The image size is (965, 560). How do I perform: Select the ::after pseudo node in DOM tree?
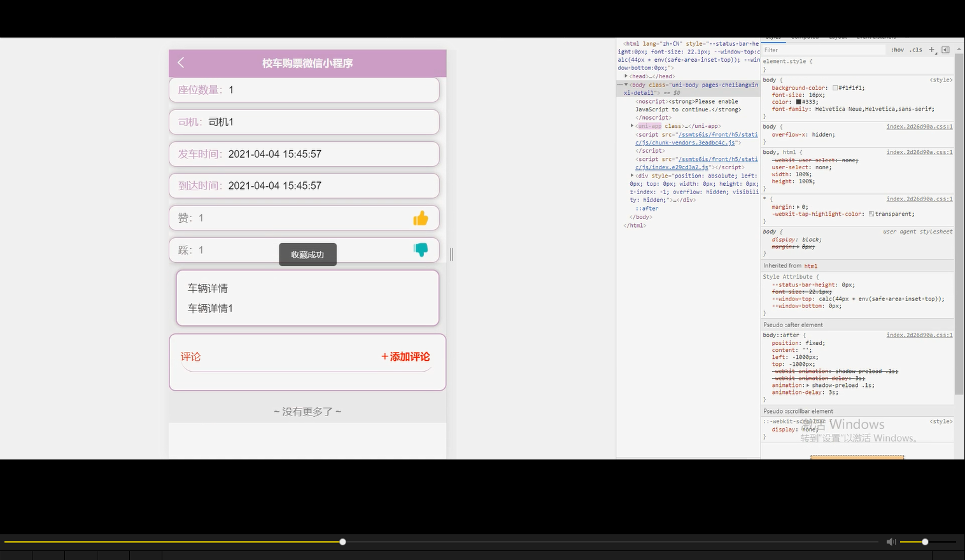pyautogui.click(x=647, y=209)
